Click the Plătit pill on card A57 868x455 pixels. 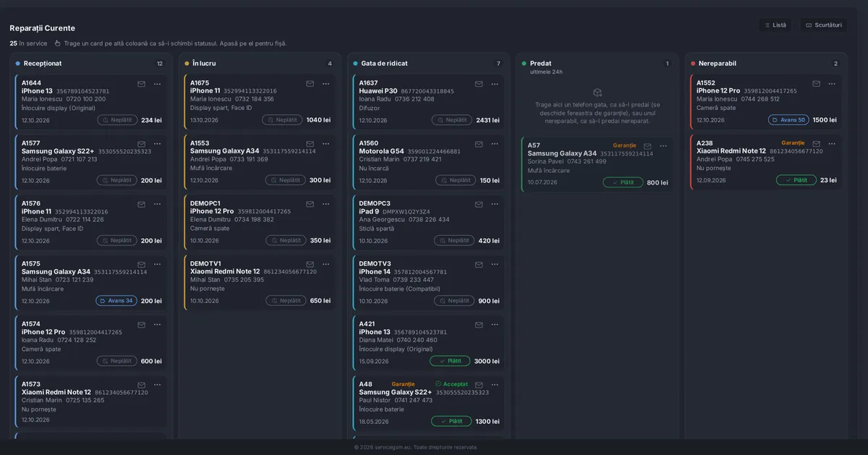click(623, 182)
